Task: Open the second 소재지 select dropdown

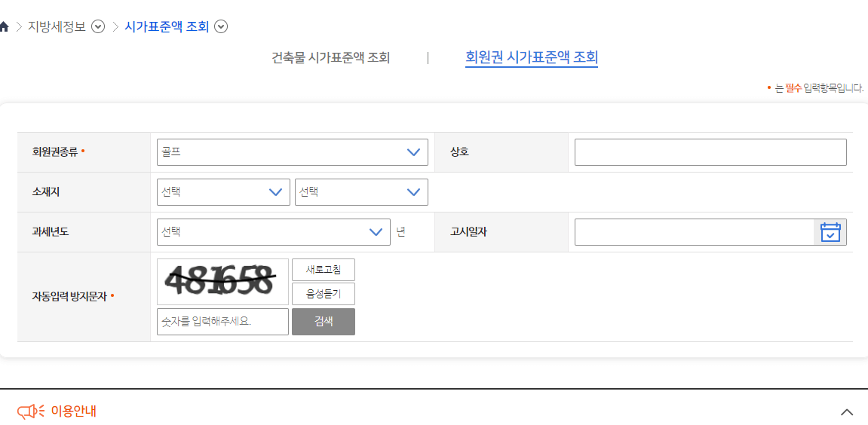Action: pos(361,192)
